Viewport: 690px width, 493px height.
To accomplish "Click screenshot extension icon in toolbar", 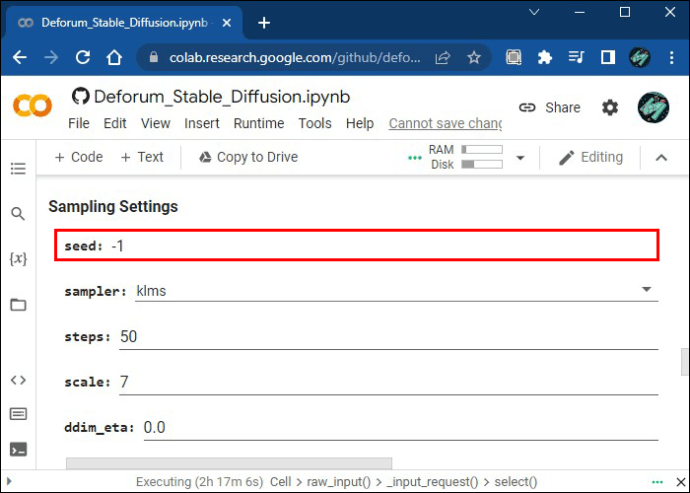I will point(514,57).
